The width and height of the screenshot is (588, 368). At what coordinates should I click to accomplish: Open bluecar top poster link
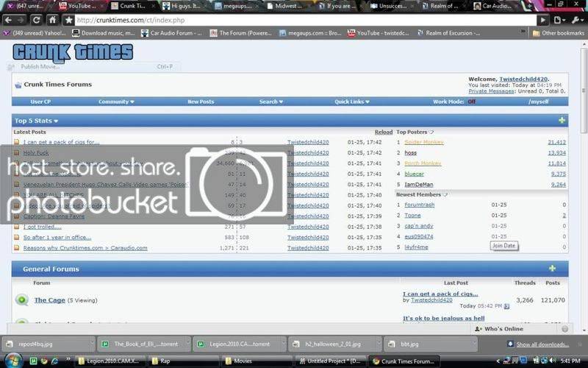(x=414, y=174)
